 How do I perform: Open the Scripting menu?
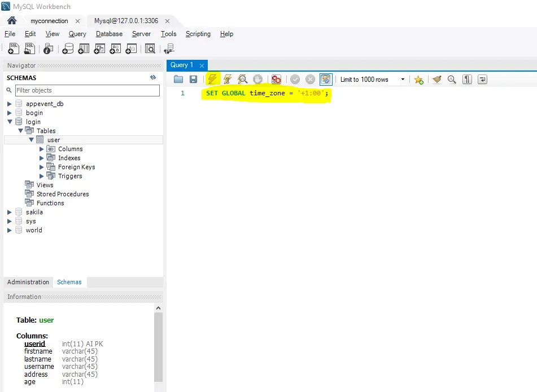pyautogui.click(x=198, y=34)
